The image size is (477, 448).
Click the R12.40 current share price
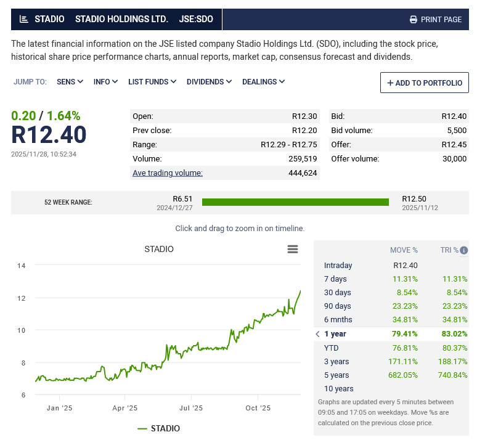point(49,135)
